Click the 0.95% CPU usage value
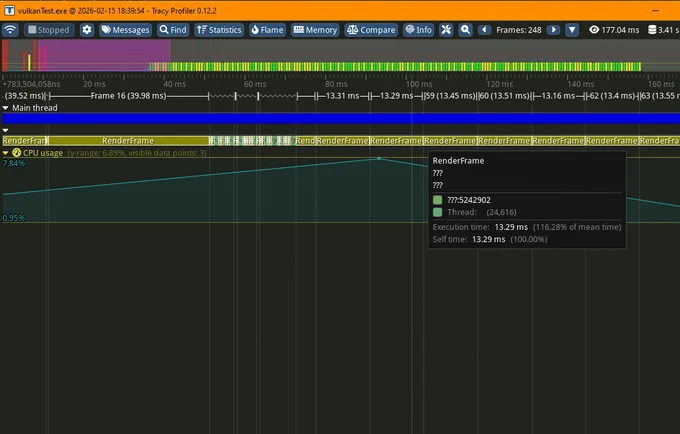The width and height of the screenshot is (680, 434). (x=14, y=218)
